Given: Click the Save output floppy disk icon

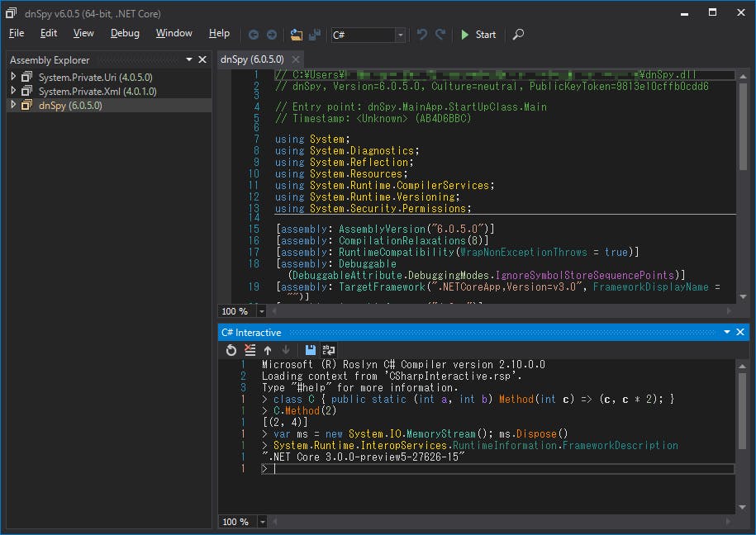Looking at the screenshot, I should [x=310, y=350].
